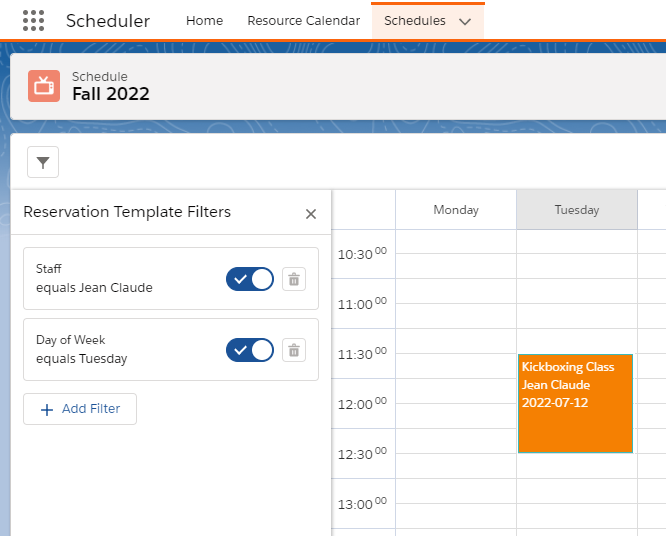Delete the Staff filter with trash icon
Image resolution: width=666 pixels, height=536 pixels.
coord(293,279)
